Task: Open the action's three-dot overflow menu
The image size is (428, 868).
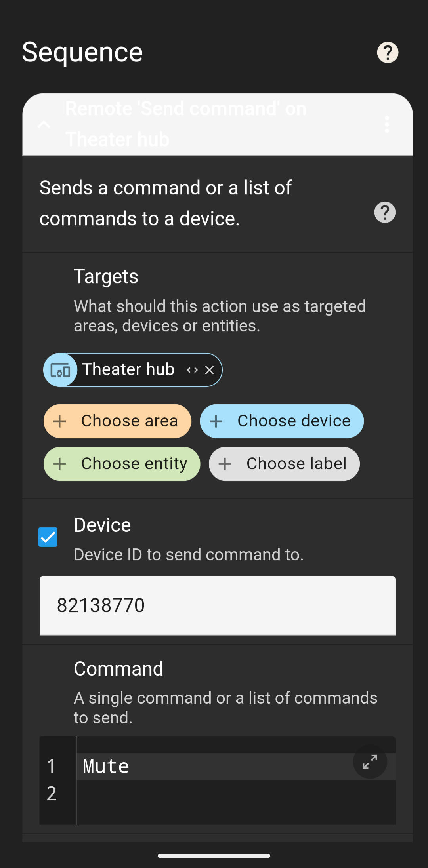Action: [387, 124]
